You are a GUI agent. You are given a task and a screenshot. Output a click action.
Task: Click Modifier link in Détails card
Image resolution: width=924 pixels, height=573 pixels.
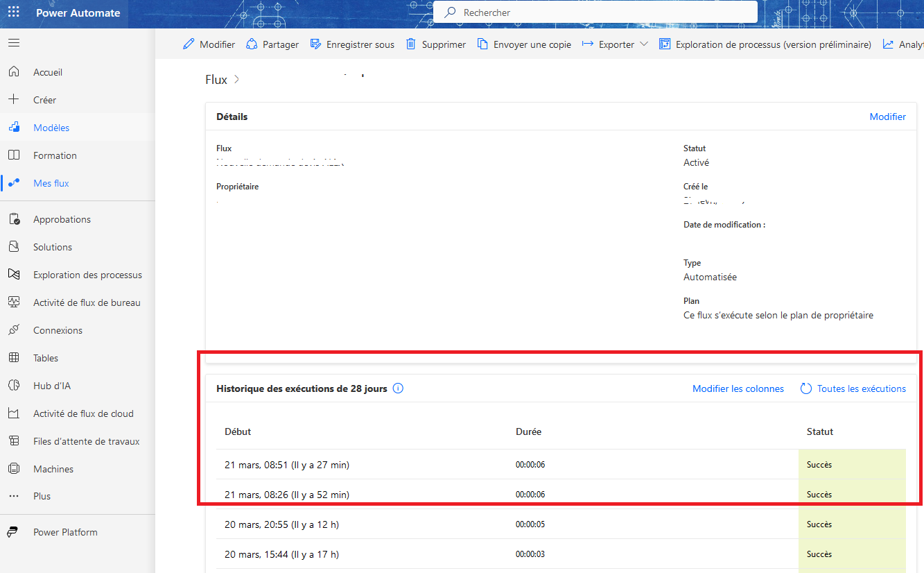(888, 117)
